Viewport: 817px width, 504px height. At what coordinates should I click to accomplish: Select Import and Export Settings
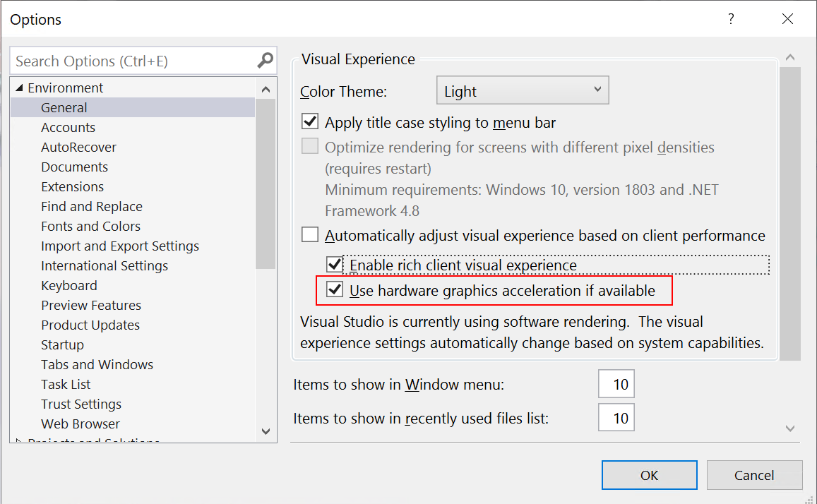coord(120,246)
